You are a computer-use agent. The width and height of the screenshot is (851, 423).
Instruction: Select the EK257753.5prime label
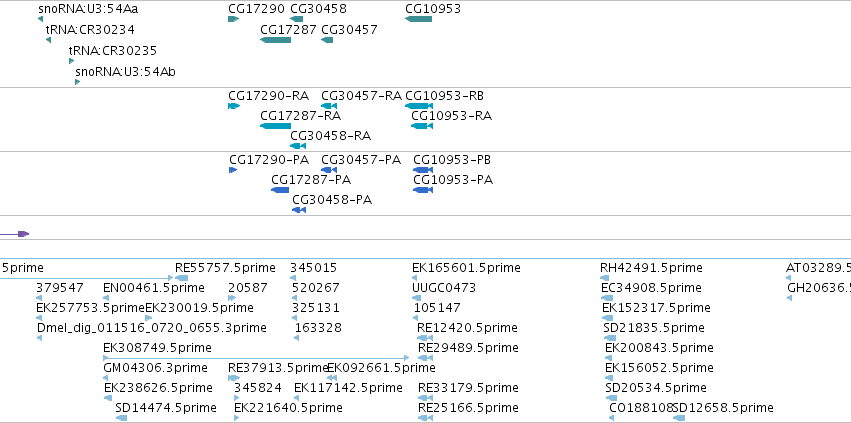(91, 308)
